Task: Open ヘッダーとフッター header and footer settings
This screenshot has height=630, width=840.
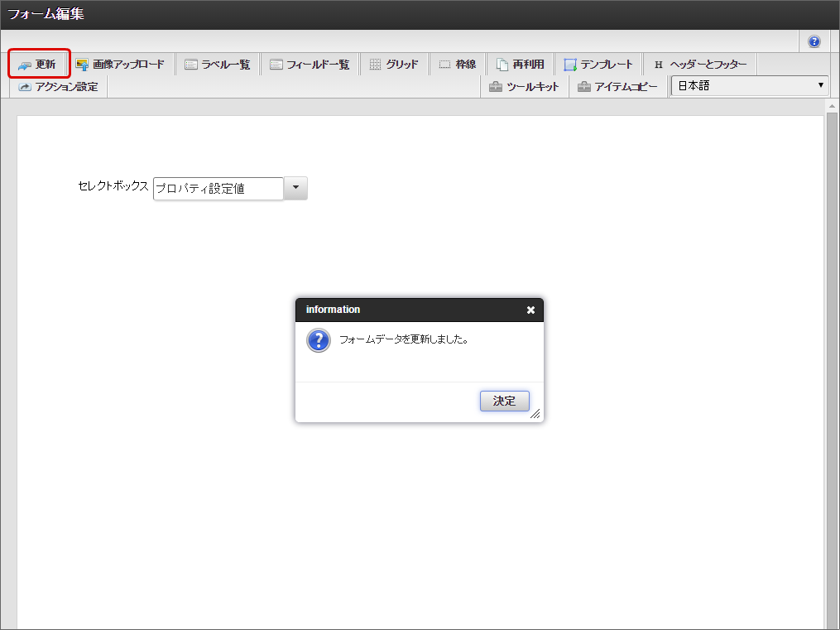Action: [700, 65]
